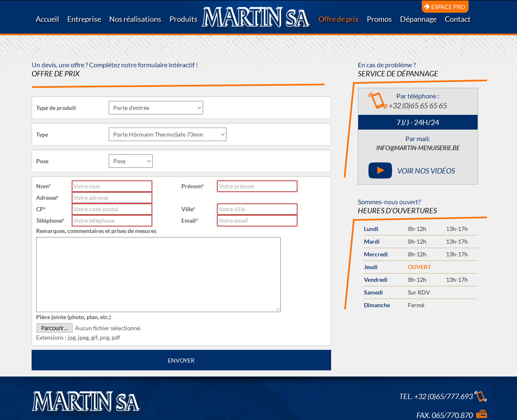Click the Martin SA footer logo

[x=86, y=401]
